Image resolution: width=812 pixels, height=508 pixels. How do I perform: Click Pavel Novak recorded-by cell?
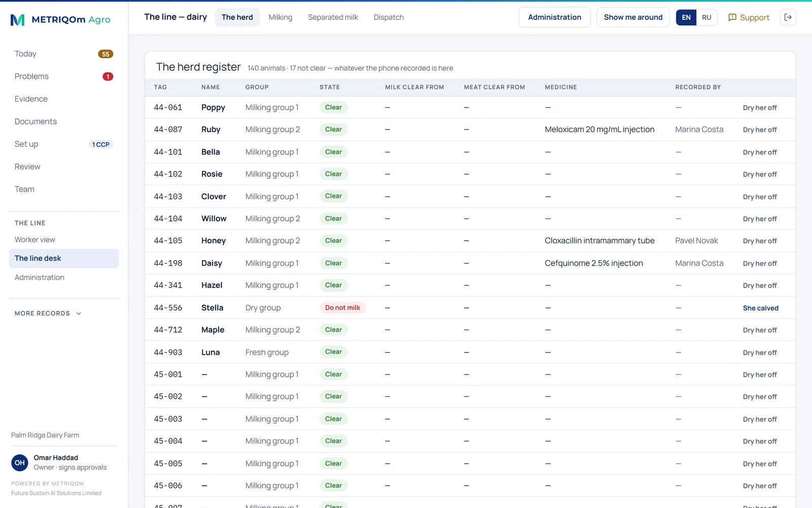click(x=696, y=241)
